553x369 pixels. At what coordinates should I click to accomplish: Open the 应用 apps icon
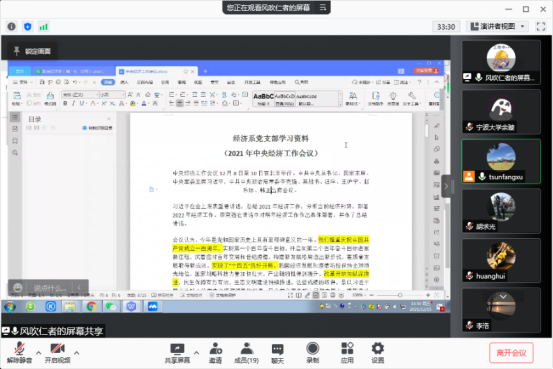(x=347, y=353)
